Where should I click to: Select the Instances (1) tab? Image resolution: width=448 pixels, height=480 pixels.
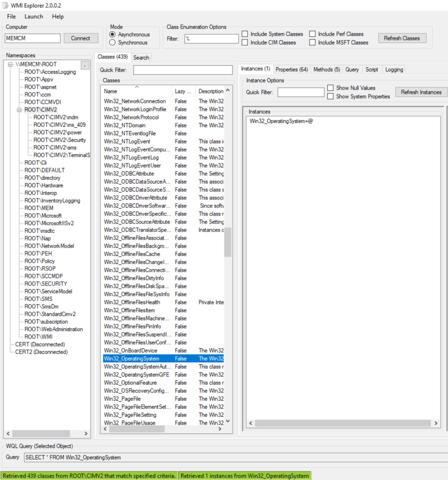[255, 69]
